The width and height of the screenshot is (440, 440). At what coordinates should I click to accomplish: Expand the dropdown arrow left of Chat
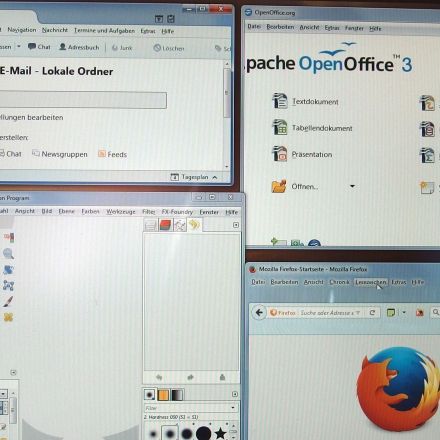pos(19,46)
